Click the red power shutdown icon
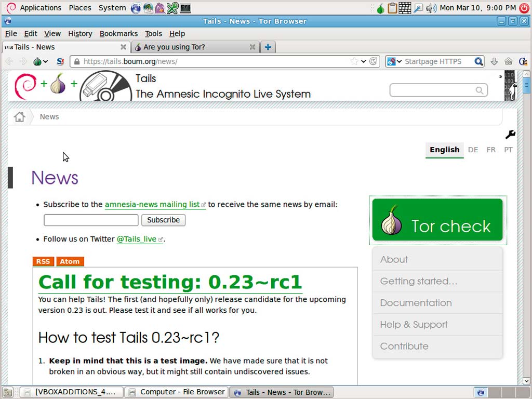The image size is (532, 399). [524, 8]
